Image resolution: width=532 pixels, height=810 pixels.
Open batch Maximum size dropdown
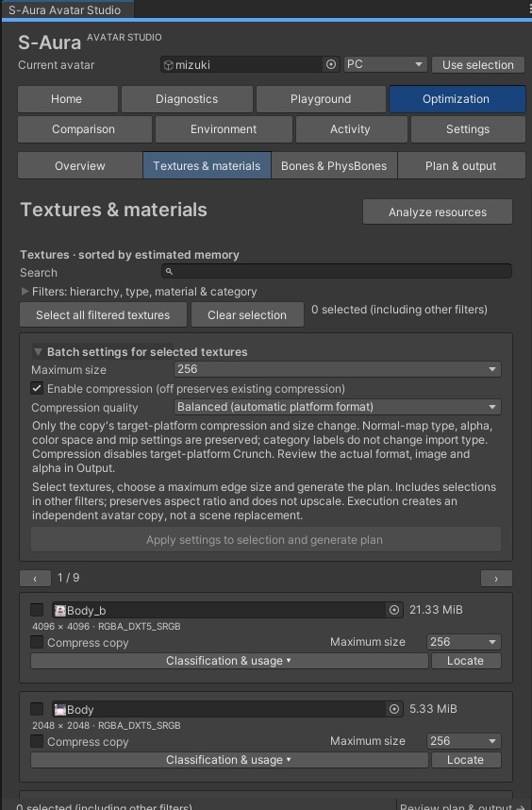point(338,369)
